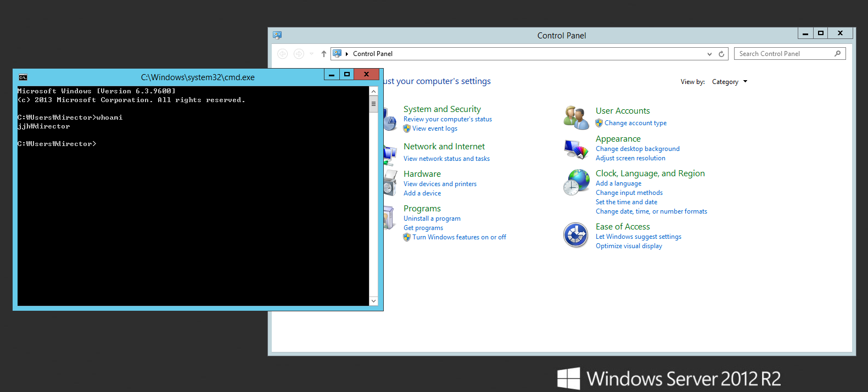Click View network status and tasks
Image resolution: width=868 pixels, height=392 pixels.
pos(446,159)
